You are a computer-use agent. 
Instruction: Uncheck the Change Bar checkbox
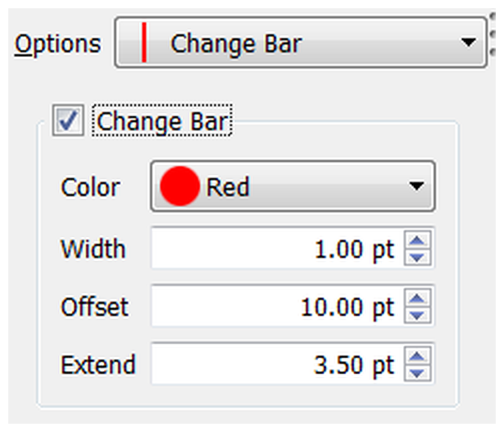tap(68, 120)
